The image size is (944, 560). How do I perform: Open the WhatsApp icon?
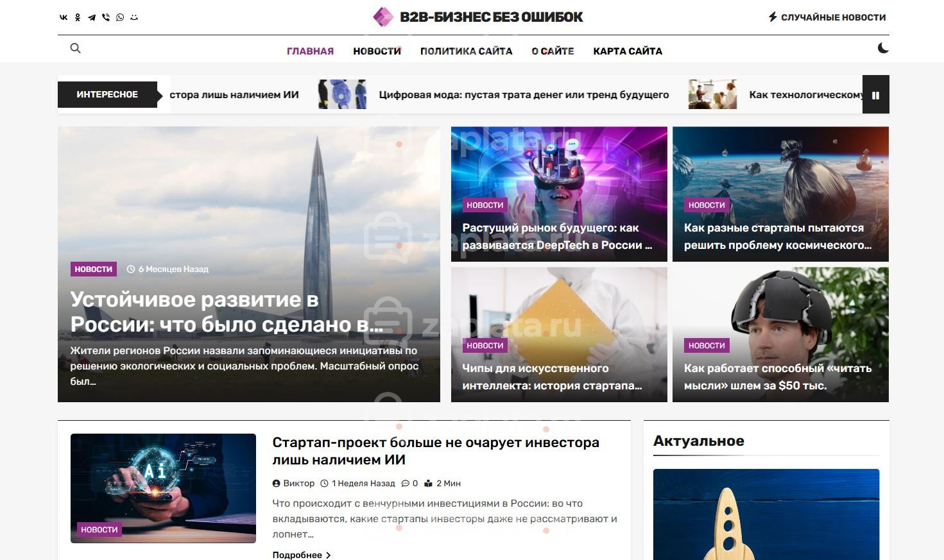pyautogui.click(x=120, y=17)
